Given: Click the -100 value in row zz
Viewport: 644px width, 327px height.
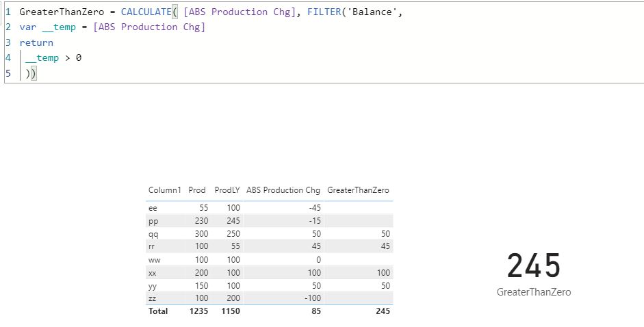Looking at the screenshot, I should tap(313, 298).
